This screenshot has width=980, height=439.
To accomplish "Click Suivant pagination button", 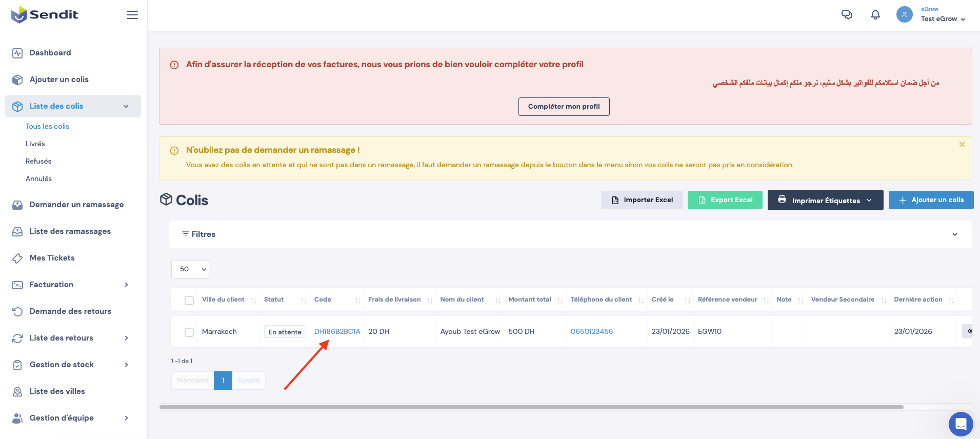I will pos(249,381).
